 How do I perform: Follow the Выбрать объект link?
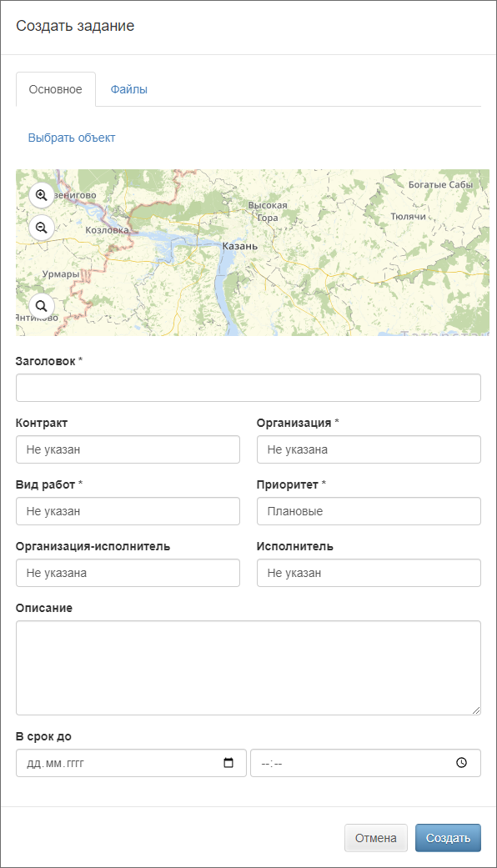click(x=72, y=138)
